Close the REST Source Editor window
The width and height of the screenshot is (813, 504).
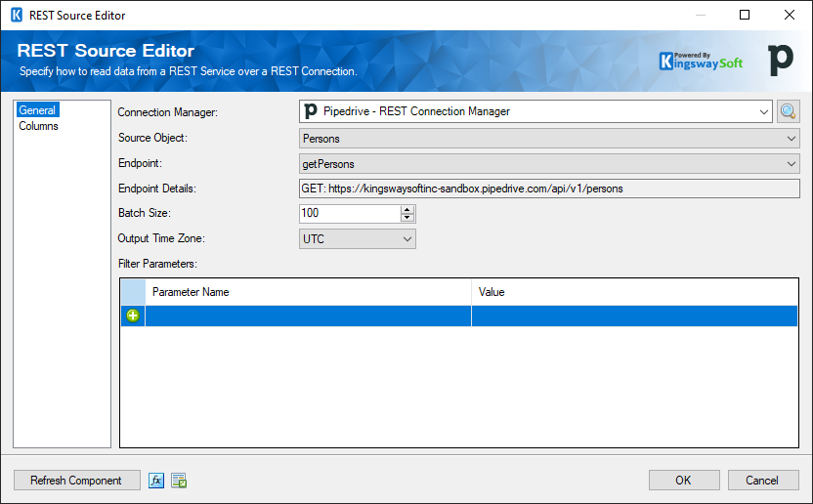pyautogui.click(x=790, y=15)
